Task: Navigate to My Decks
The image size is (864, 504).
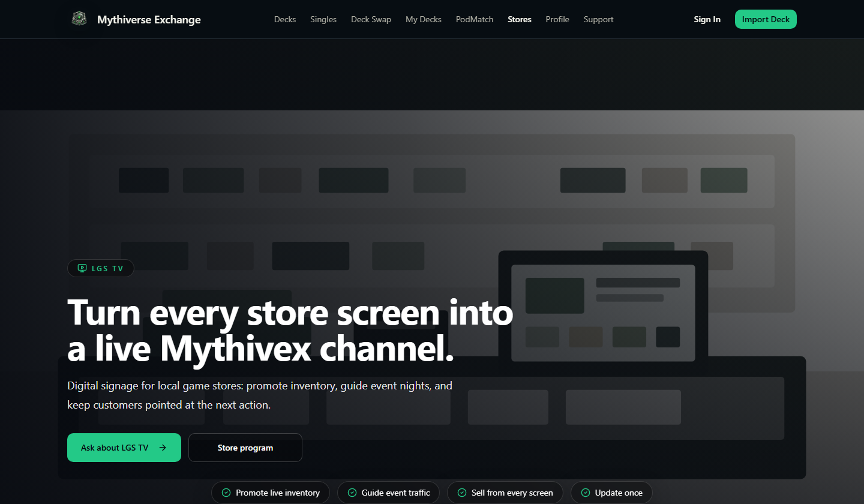Action: point(424,19)
